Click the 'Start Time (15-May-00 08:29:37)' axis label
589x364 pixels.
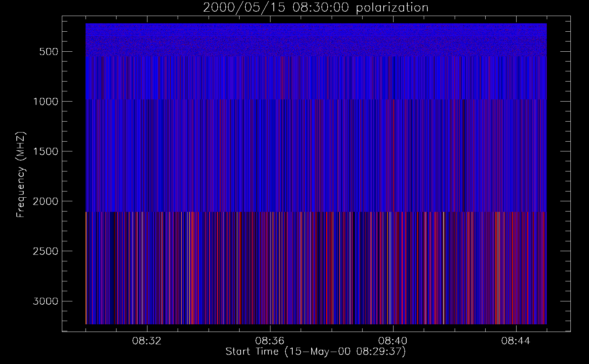[316, 352]
